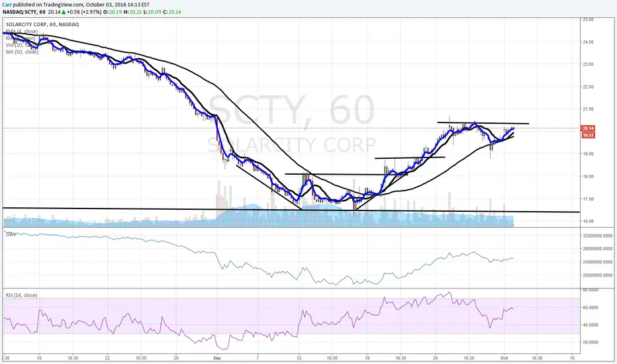Click the "23.00" price axis label

click(589, 64)
